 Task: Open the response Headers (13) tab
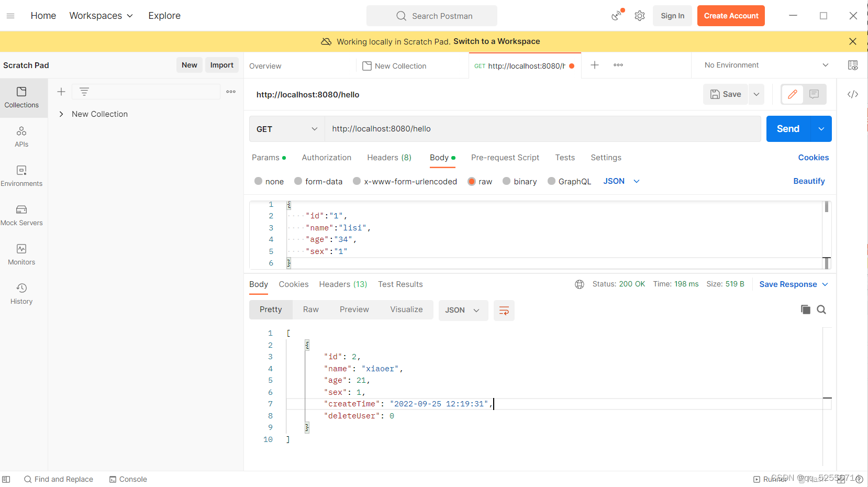343,284
